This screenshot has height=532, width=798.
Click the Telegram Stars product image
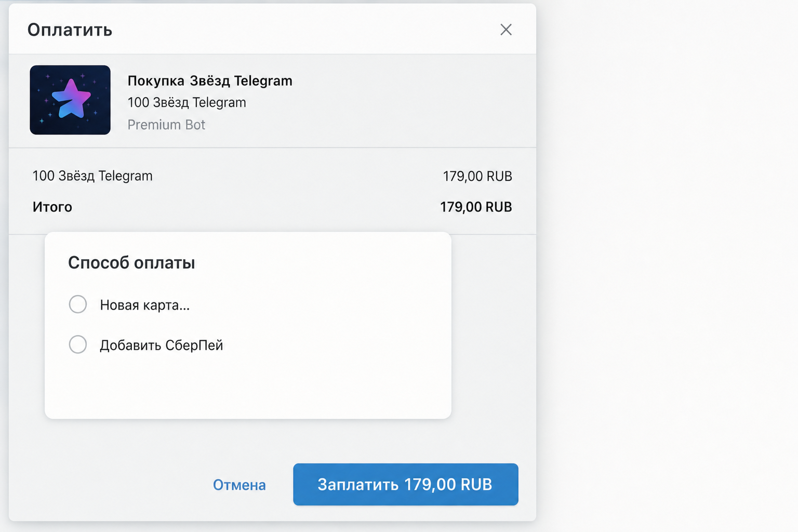pyautogui.click(x=70, y=100)
